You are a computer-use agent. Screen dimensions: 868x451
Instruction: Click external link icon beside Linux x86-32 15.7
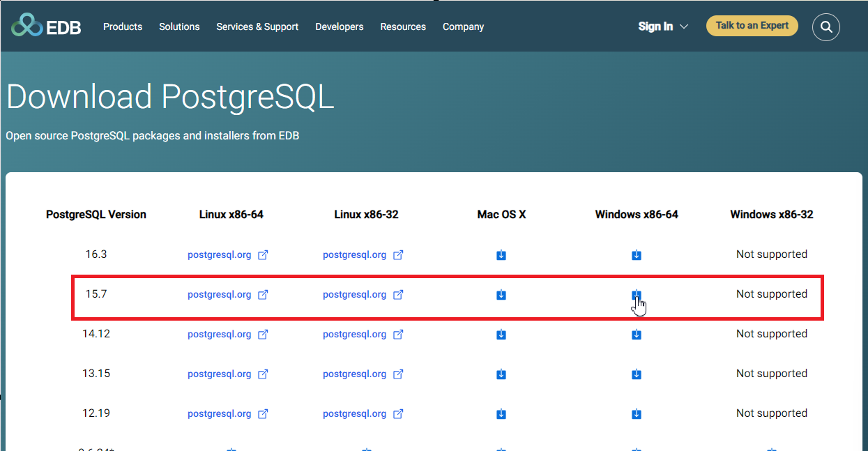(398, 295)
